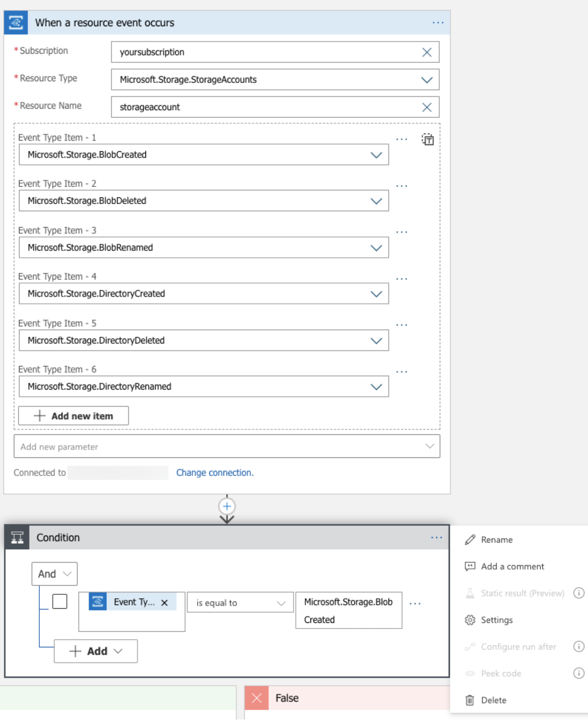Remove the Event Type dynamic token
The width and height of the screenshot is (588, 724).
click(165, 602)
